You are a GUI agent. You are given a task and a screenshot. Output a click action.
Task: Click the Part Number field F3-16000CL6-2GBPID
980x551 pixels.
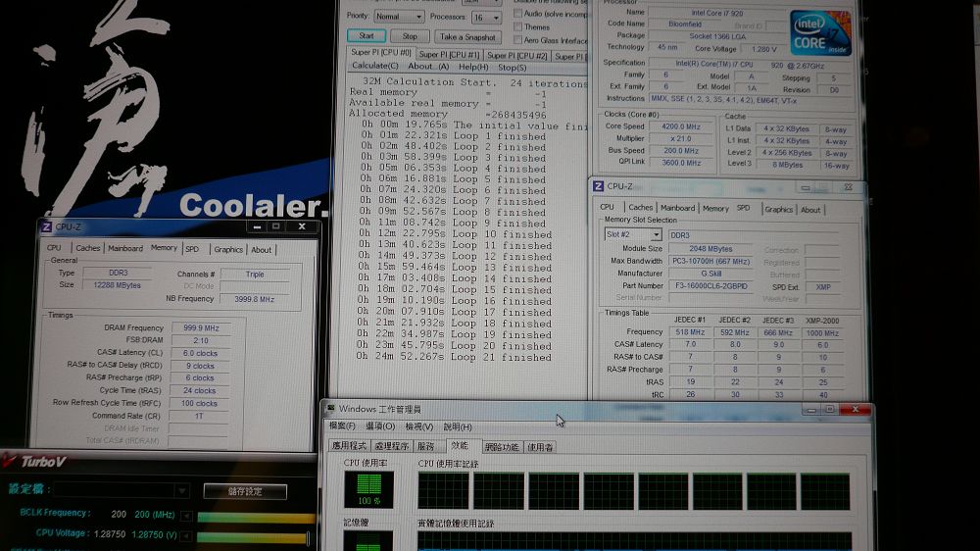point(711,286)
